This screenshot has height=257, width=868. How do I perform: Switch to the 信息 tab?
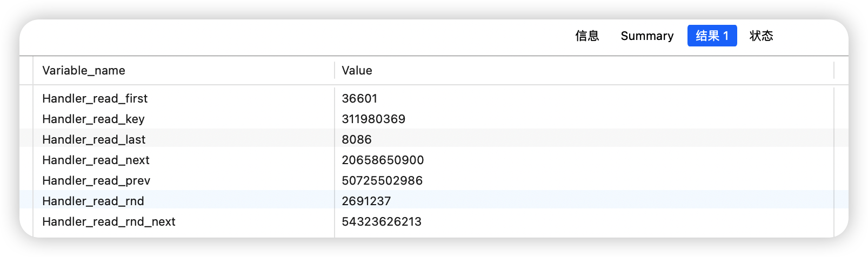pyautogui.click(x=587, y=36)
